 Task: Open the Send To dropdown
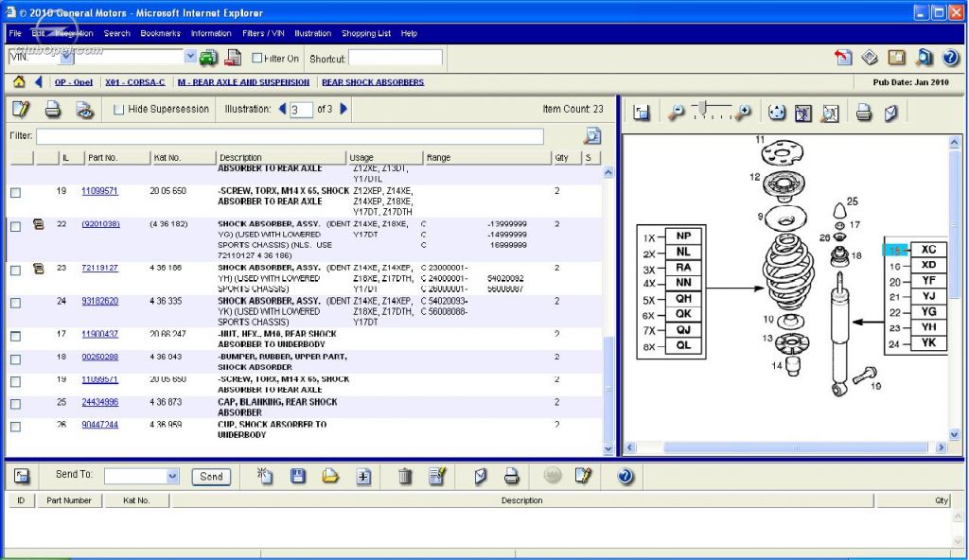click(172, 476)
